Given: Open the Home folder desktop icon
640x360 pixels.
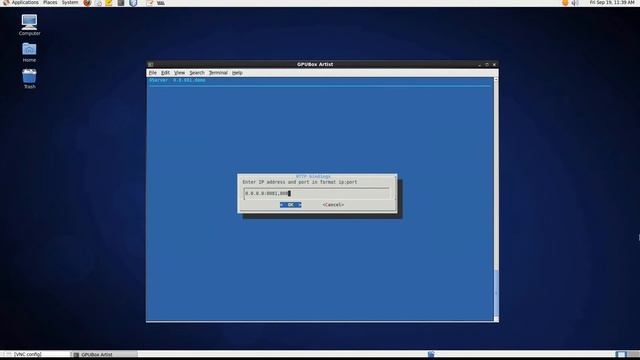Looking at the screenshot, I should coord(29,52).
